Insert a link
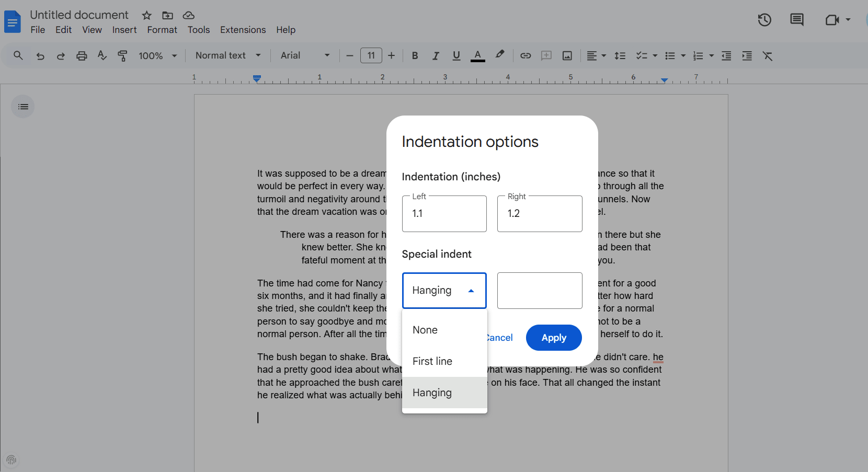This screenshot has height=472, width=868. tap(526, 56)
